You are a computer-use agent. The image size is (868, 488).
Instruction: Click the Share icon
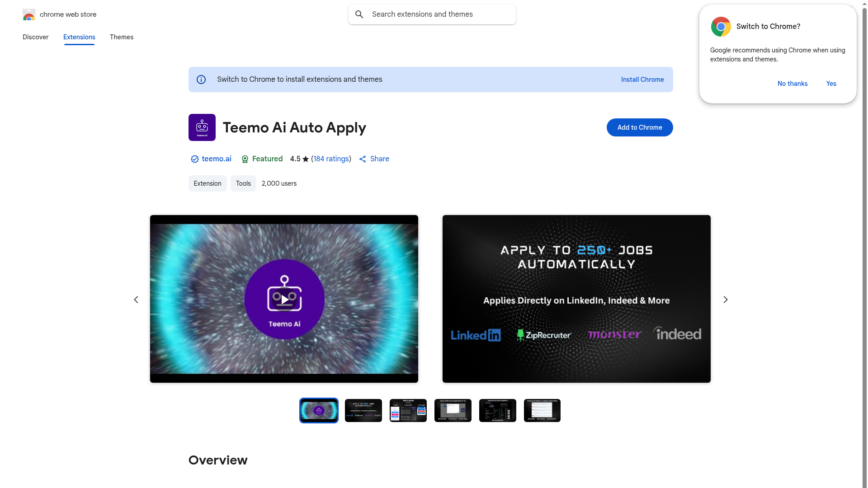(x=363, y=159)
